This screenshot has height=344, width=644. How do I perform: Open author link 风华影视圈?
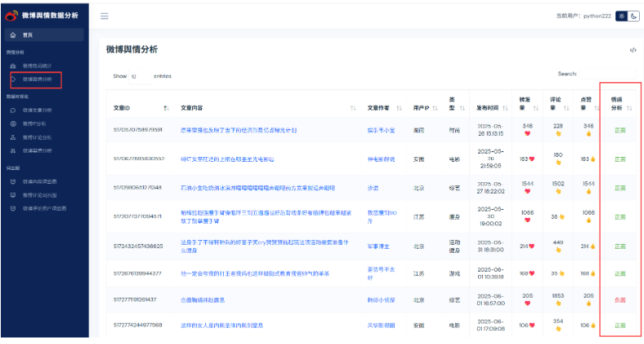point(381,325)
